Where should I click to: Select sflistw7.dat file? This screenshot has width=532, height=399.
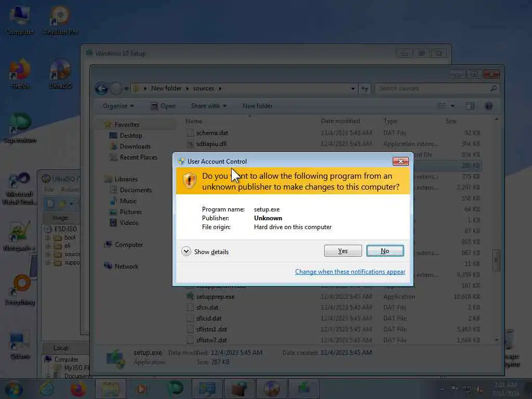point(211,340)
